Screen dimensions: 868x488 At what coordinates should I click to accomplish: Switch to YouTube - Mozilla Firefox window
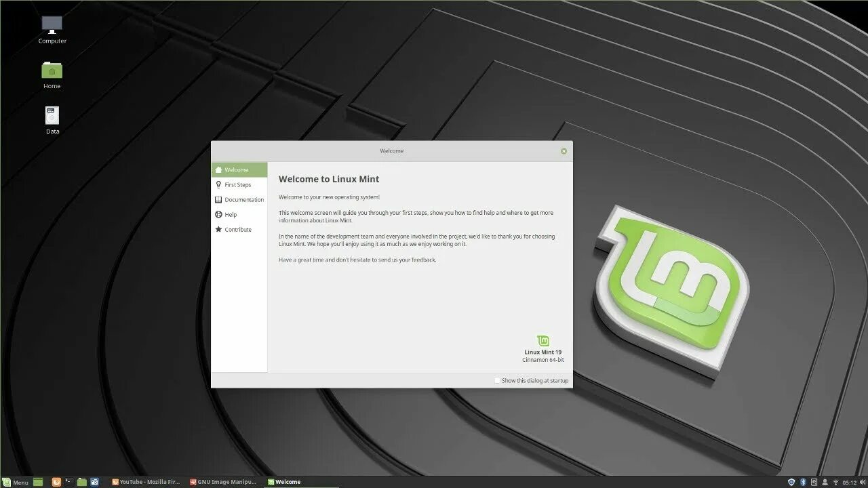click(x=146, y=482)
